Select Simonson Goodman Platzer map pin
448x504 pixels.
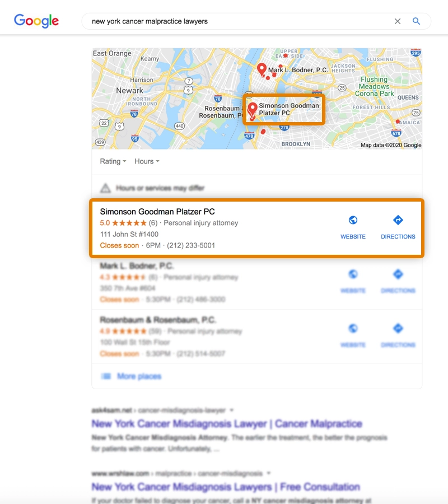[253, 109]
